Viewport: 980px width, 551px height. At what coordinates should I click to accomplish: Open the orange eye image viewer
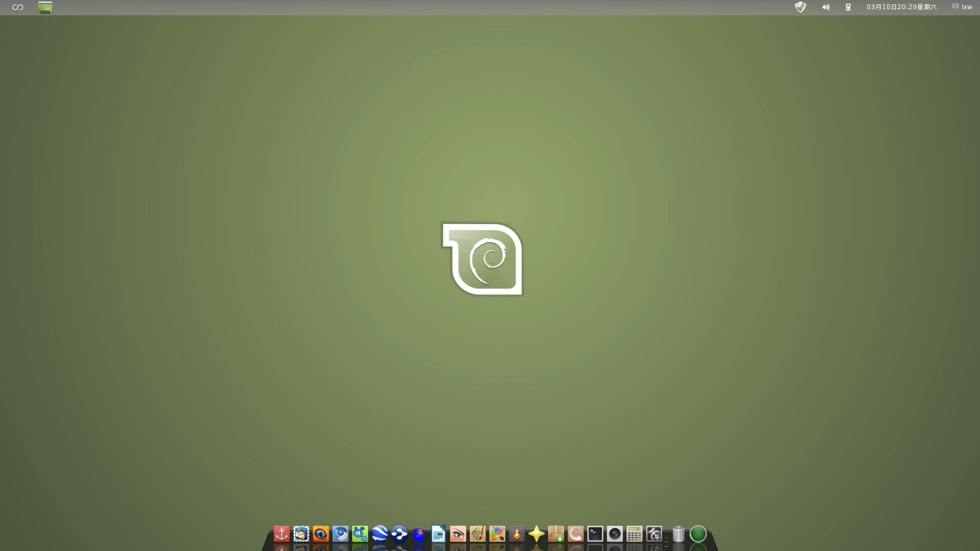click(321, 534)
